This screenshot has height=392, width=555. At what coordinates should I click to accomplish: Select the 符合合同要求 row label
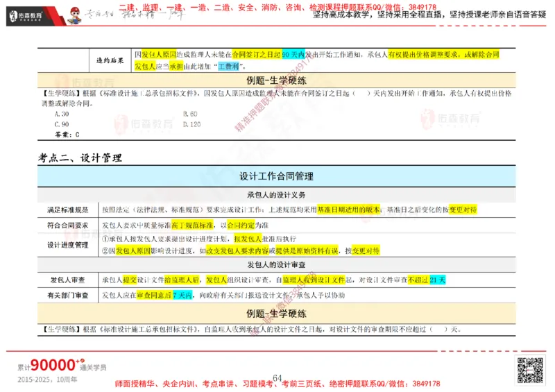pyautogui.click(x=67, y=225)
